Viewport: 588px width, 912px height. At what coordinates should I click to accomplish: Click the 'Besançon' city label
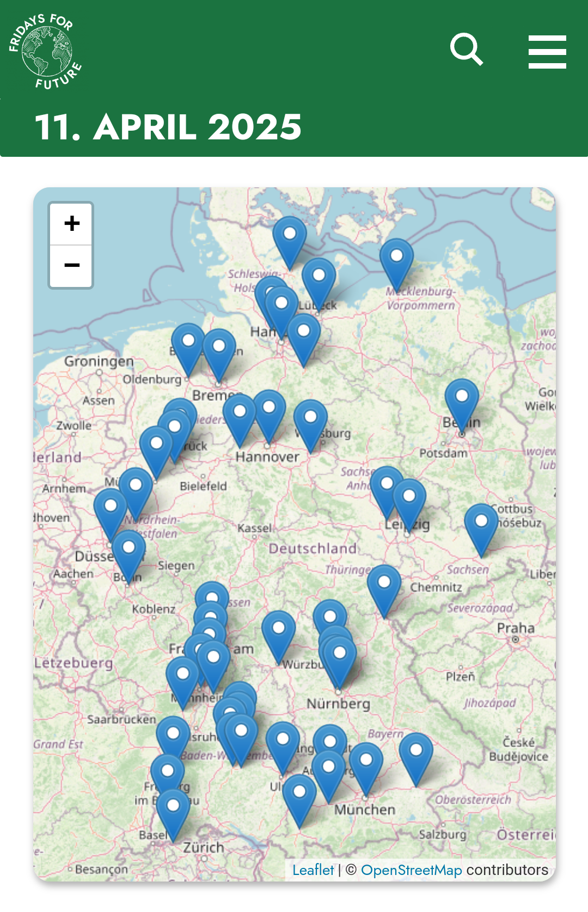click(x=101, y=870)
